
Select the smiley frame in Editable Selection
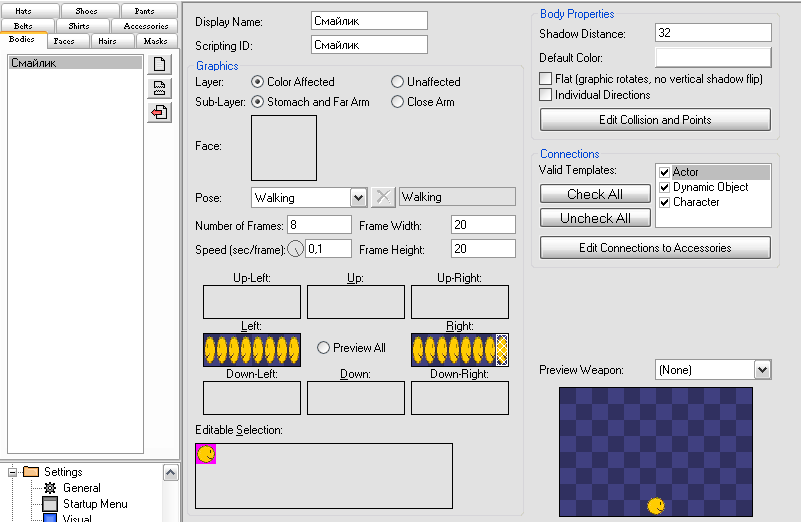pyautogui.click(x=206, y=454)
